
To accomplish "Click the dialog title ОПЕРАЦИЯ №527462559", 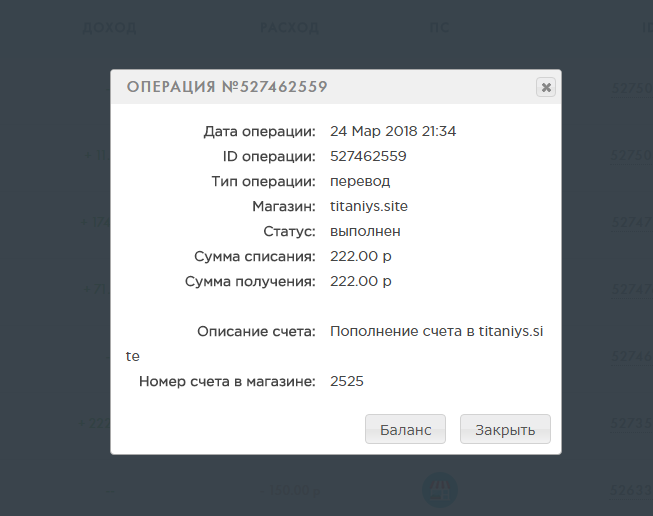I will [x=227, y=87].
